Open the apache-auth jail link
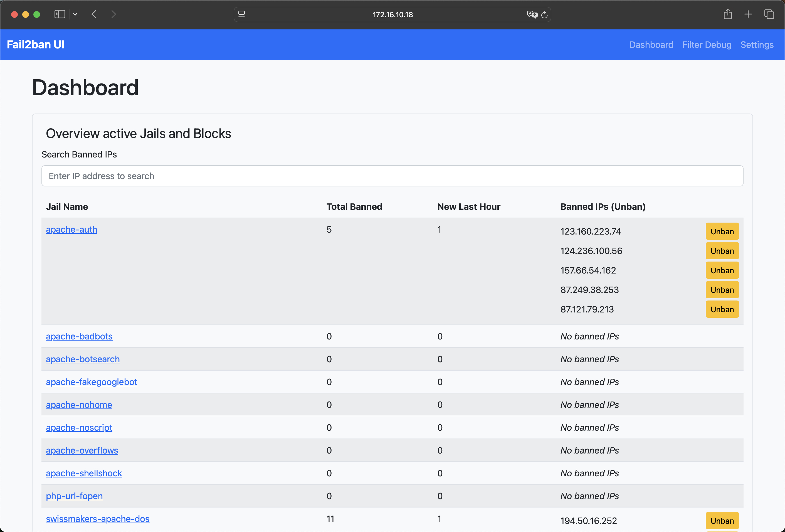Screen dimensions: 785x532 [71, 229]
